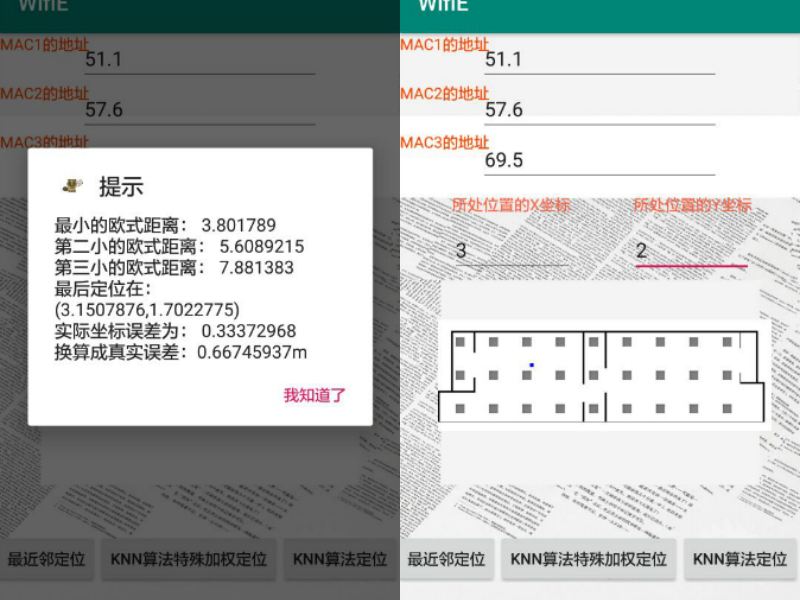Click 所处位置的X坐标 label
This screenshot has height=600, width=800.
511,205
